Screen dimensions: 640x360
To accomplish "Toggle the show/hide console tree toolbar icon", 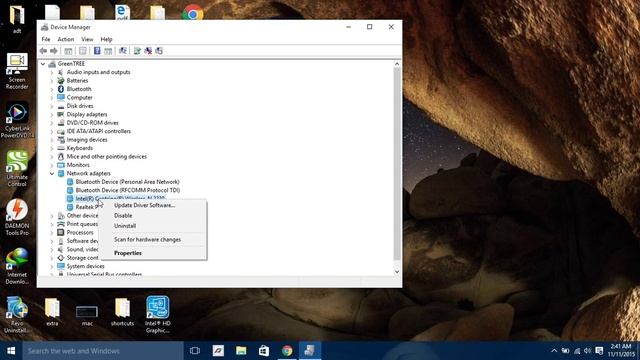I will tap(68, 51).
